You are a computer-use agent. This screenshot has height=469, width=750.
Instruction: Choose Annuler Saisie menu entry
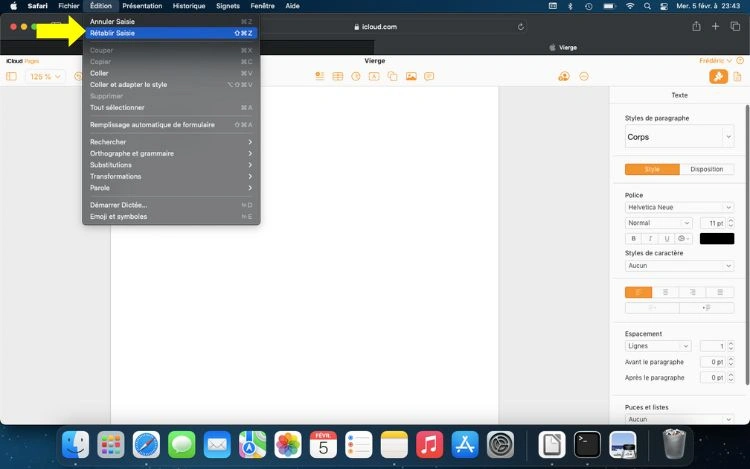171,22
